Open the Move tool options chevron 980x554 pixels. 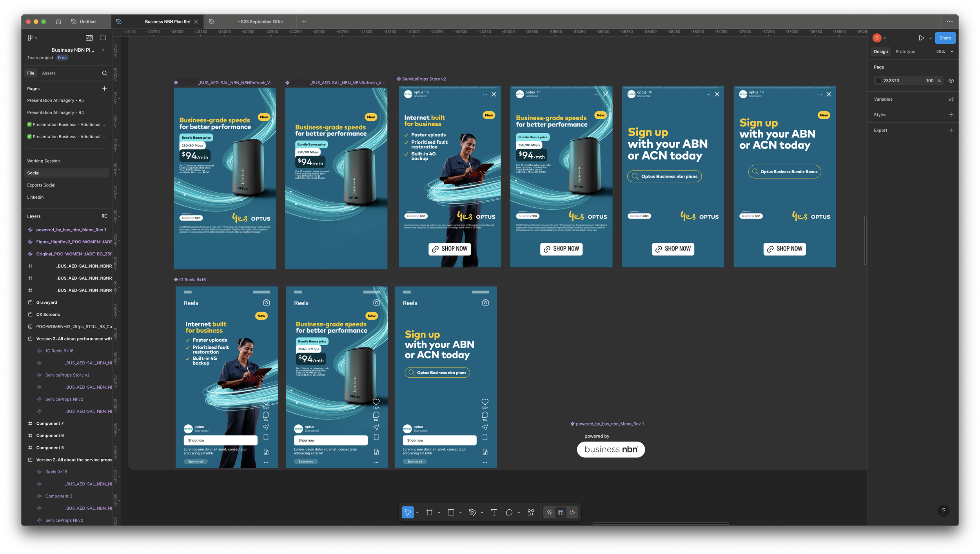tap(417, 512)
